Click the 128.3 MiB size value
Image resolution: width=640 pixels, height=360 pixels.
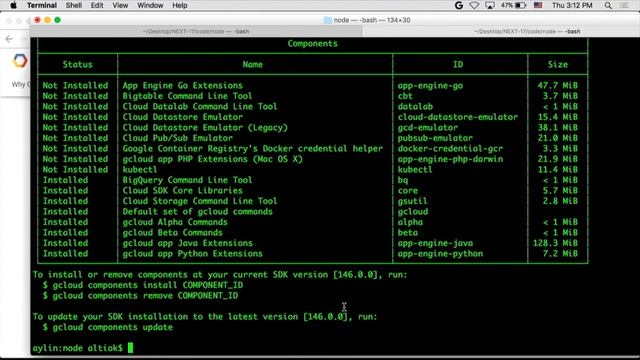555,243
